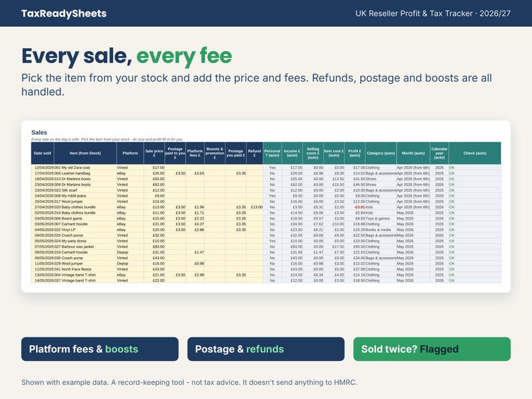Click the 'Pick the item from your stock' subtitle

click(257, 85)
